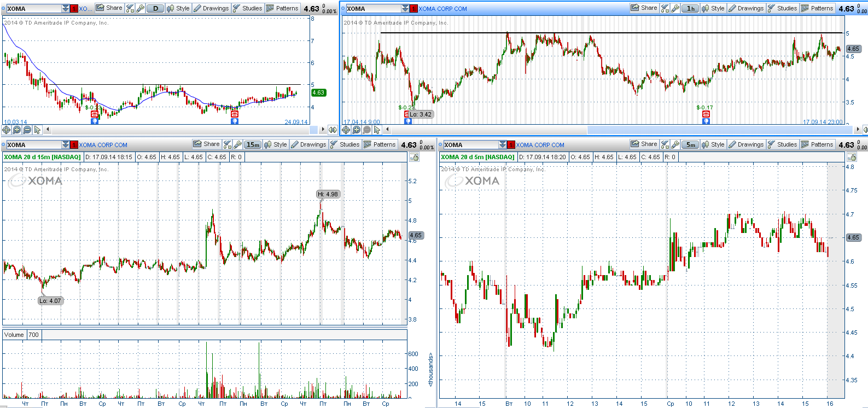The width and height of the screenshot is (868, 408).
Task: Open Share in the 1h chart toolbar
Action: [x=644, y=8]
